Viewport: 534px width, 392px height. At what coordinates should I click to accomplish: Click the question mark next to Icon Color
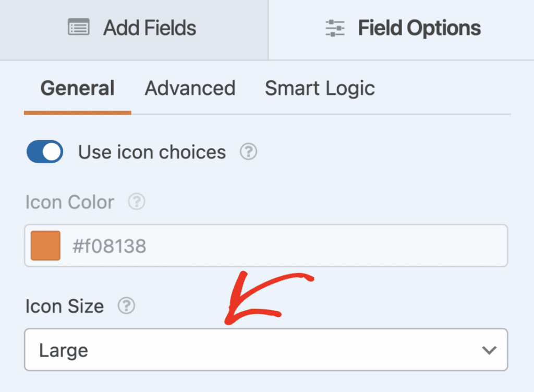click(136, 202)
